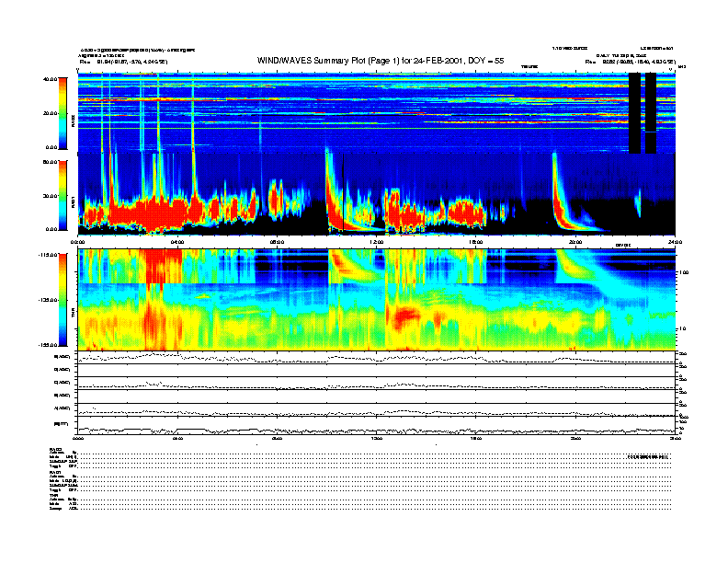Click 24:00 time label below RAD1 panel

click(x=675, y=242)
